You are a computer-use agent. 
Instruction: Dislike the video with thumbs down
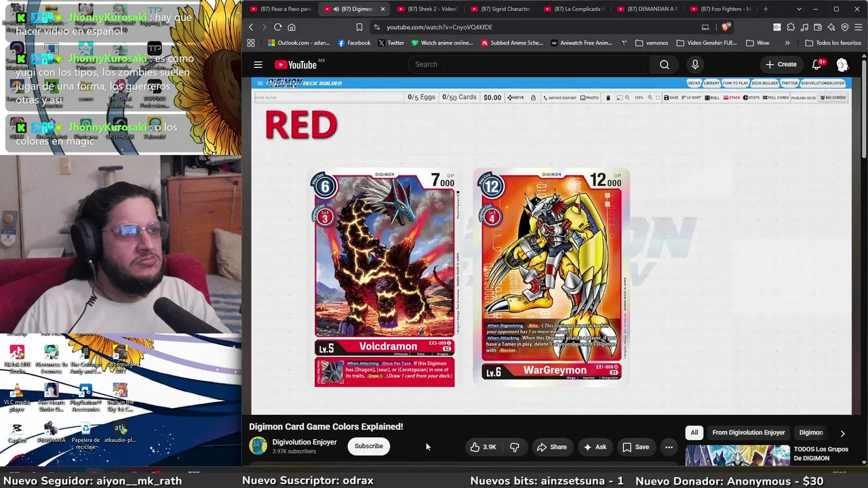(515, 447)
